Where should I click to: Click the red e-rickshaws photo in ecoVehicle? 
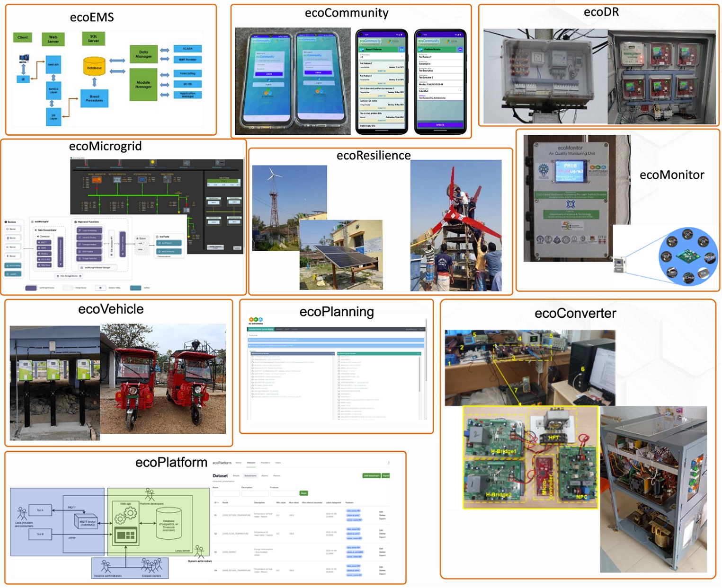(163, 378)
